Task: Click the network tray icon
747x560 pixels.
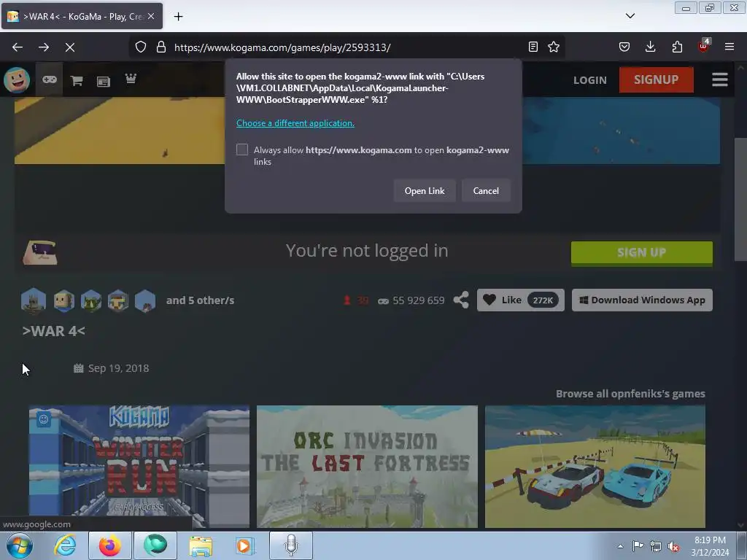Action: (x=656, y=546)
